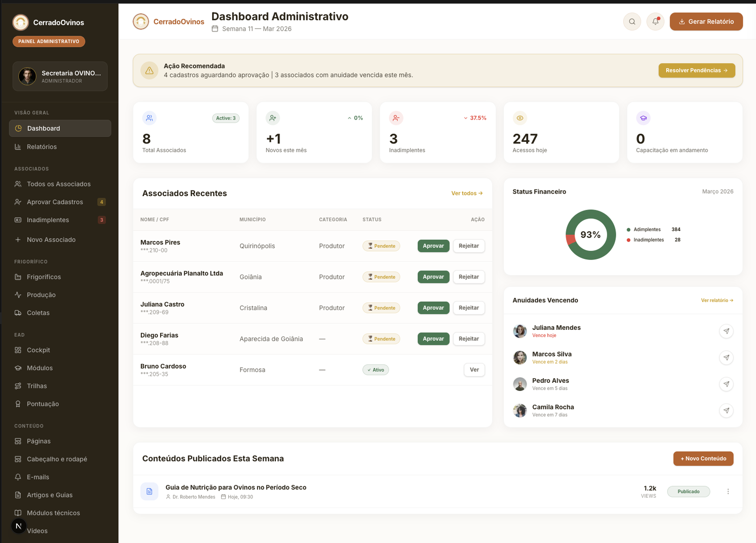756x543 pixels.
Task: Click the document icon of Guia de Nutrição
Action: [149, 491]
